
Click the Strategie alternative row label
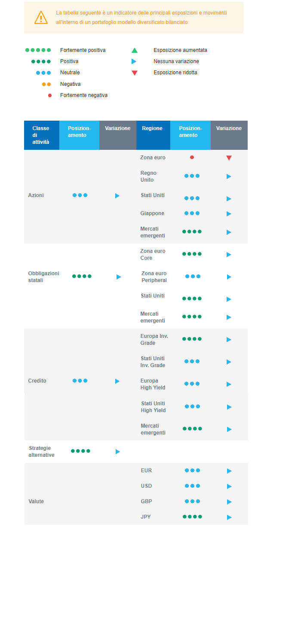pyautogui.click(x=42, y=452)
